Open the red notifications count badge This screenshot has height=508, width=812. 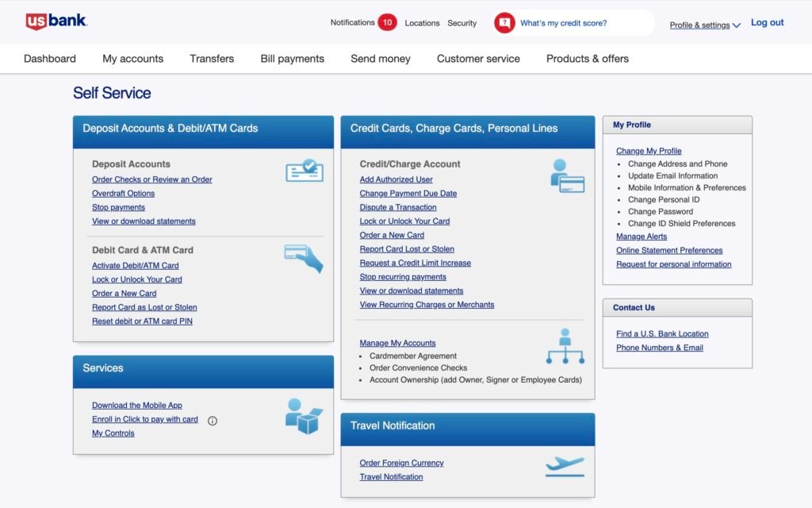click(387, 22)
